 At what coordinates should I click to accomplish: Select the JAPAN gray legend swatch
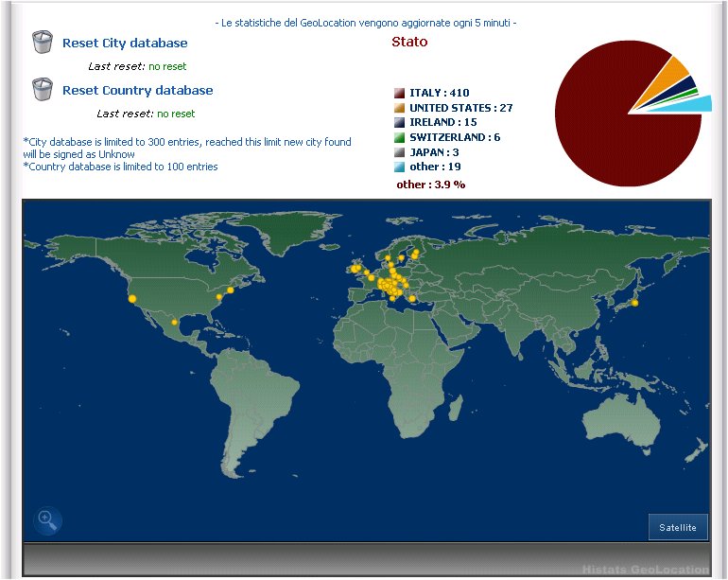click(399, 152)
